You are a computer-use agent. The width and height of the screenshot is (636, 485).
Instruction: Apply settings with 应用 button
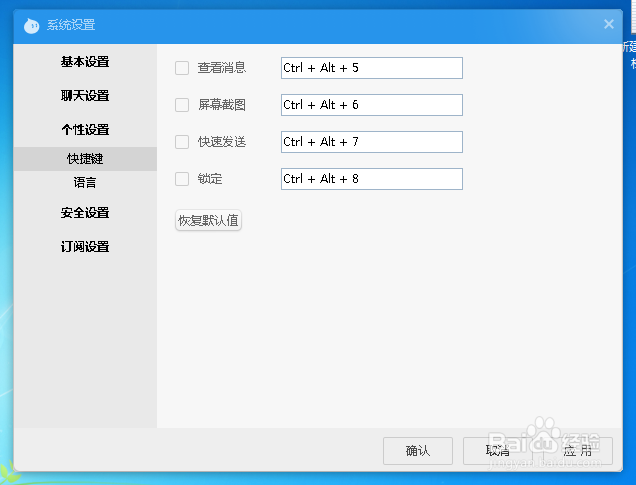click(x=578, y=451)
